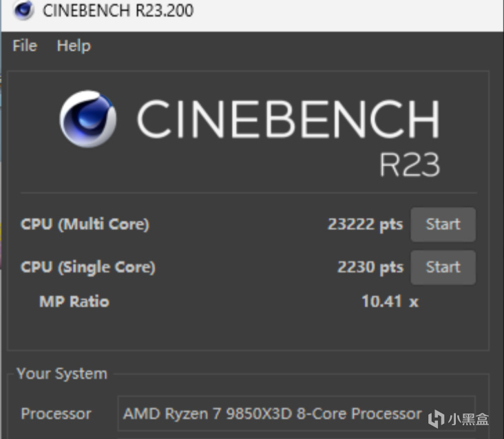The image size is (504, 439).
Task: Start the CPU Multi Core test
Action: click(443, 224)
